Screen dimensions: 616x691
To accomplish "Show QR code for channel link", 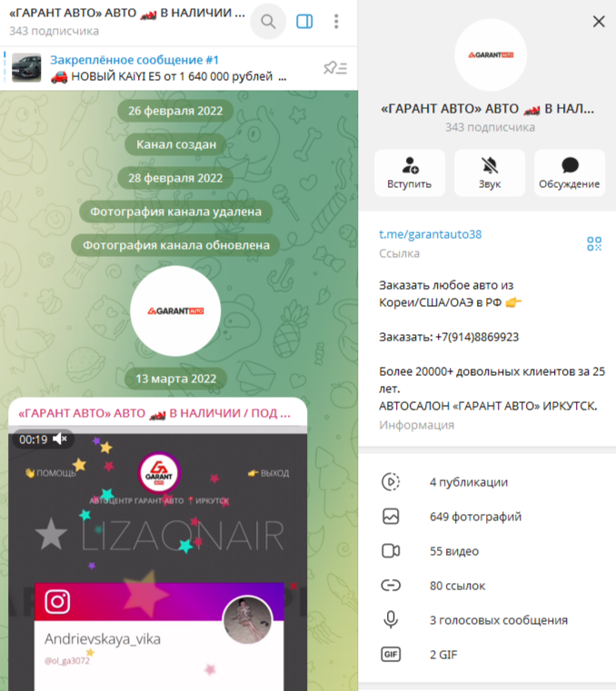I will click(x=593, y=243).
